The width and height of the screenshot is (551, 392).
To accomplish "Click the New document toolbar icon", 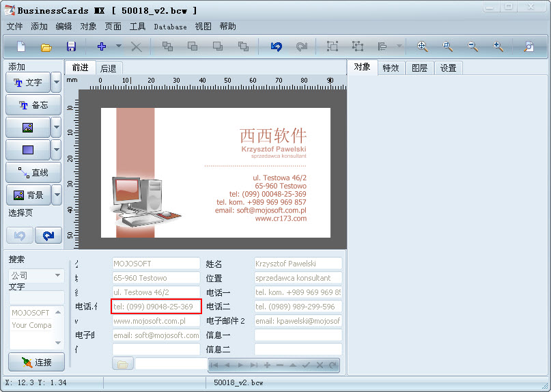I will [x=21, y=46].
